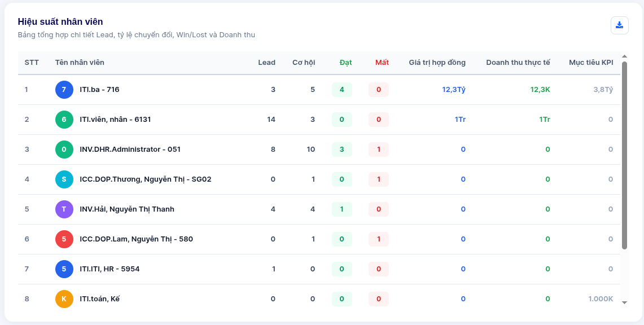Click the Đạt badge 4 for ITI.ba
This screenshot has height=325, width=644.
[x=341, y=90]
